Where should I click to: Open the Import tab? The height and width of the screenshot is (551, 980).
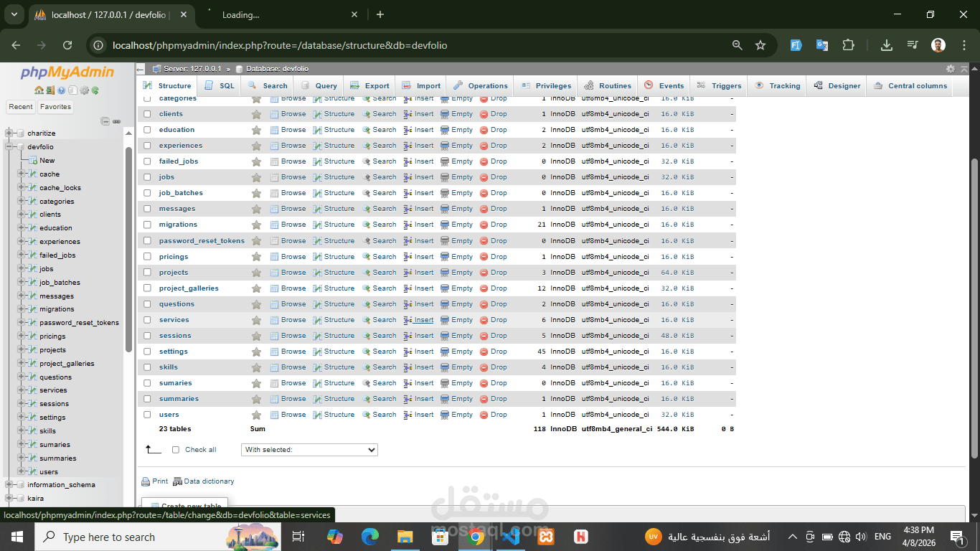421,85
